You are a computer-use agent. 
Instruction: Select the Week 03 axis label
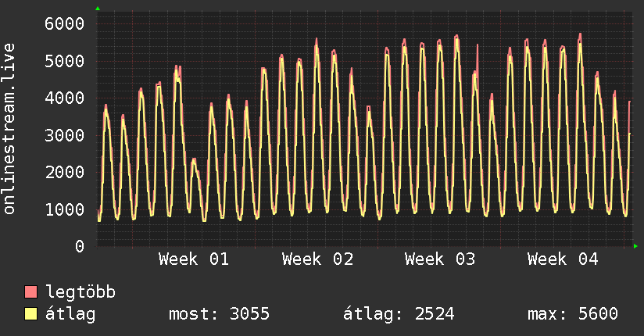pos(440,259)
